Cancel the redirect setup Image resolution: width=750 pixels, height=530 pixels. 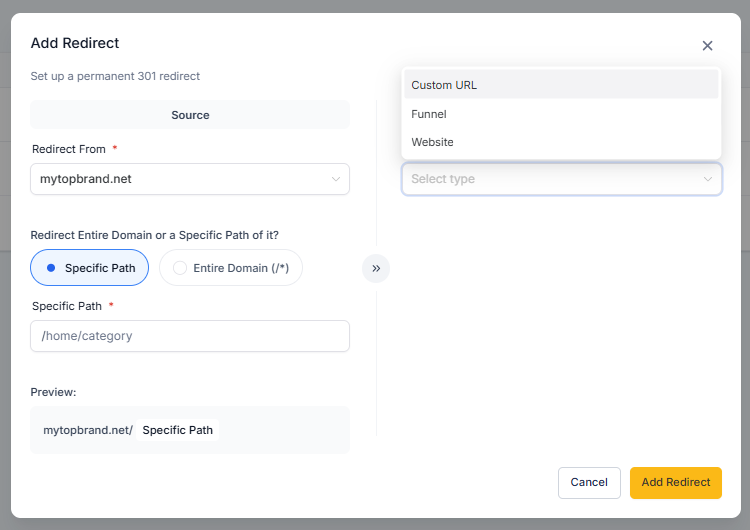[x=589, y=482]
